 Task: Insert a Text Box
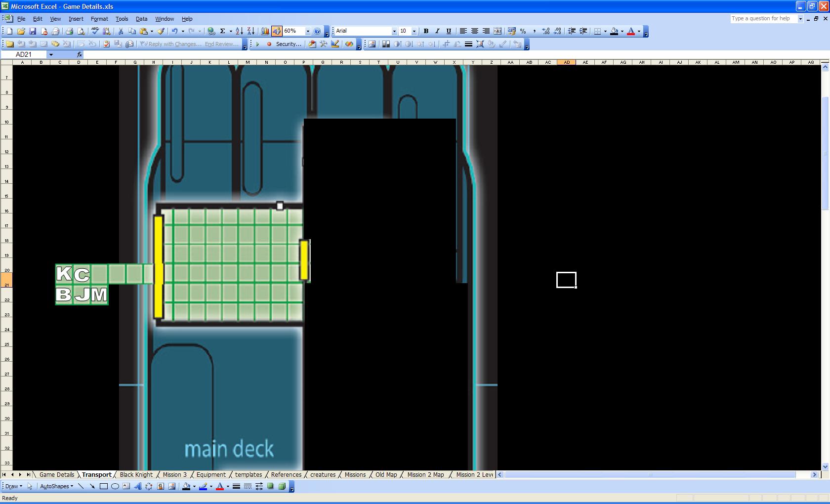click(x=126, y=486)
